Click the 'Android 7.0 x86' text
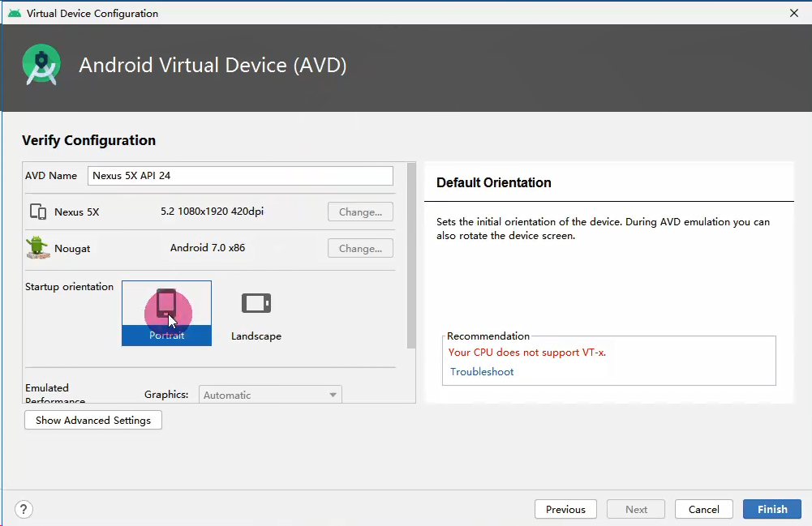This screenshot has width=812, height=526. [208, 248]
